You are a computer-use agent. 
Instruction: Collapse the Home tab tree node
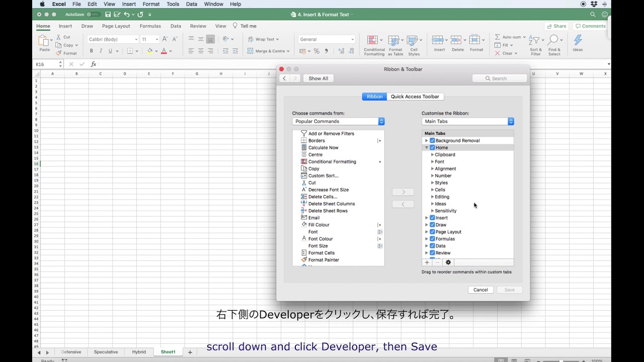click(x=427, y=148)
